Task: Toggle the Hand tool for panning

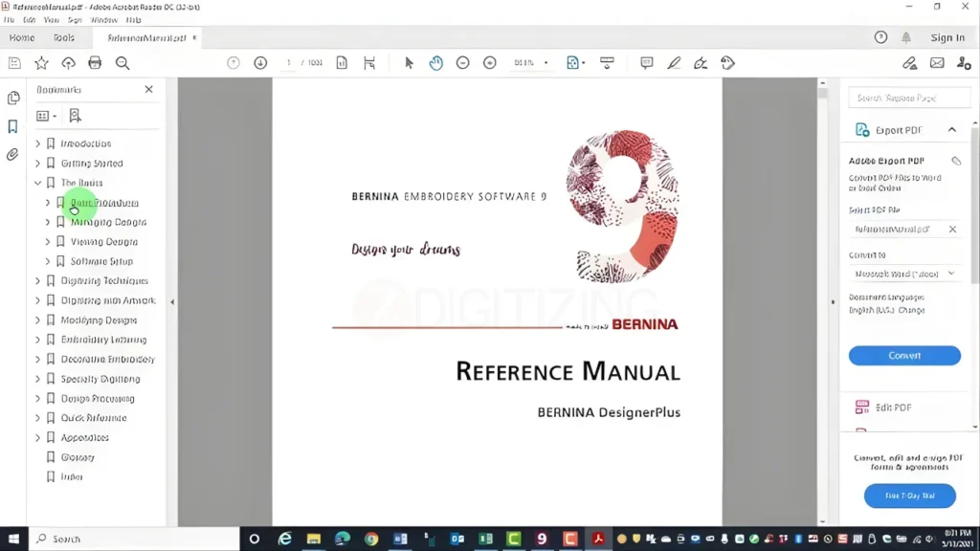Action: pyautogui.click(x=435, y=63)
